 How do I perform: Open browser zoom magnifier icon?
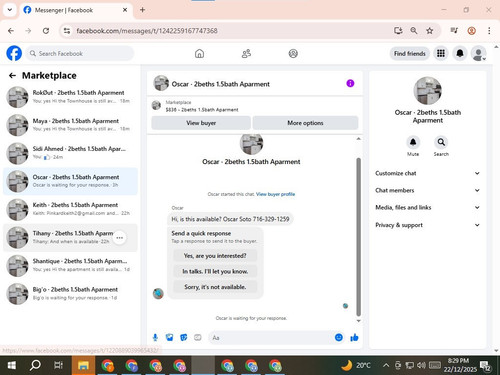[414, 31]
